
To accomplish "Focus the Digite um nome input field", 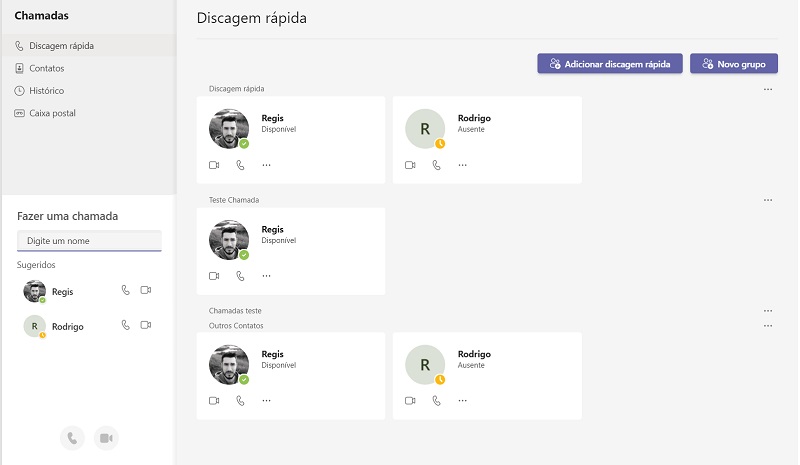I will click(89, 241).
